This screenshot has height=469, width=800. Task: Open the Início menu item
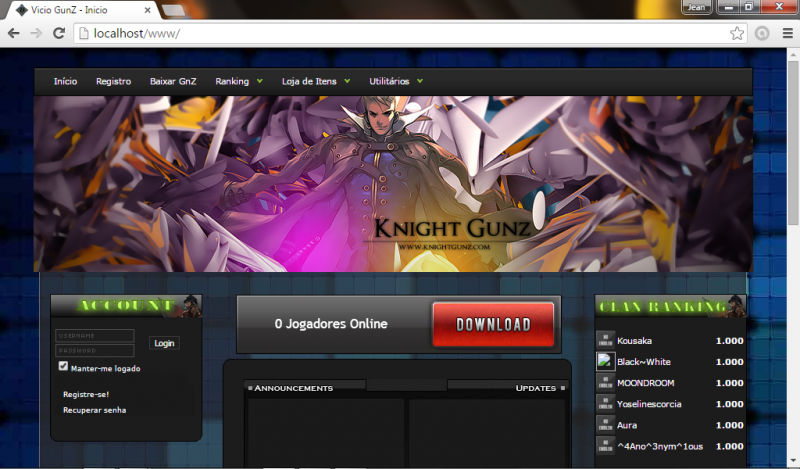pyautogui.click(x=65, y=81)
